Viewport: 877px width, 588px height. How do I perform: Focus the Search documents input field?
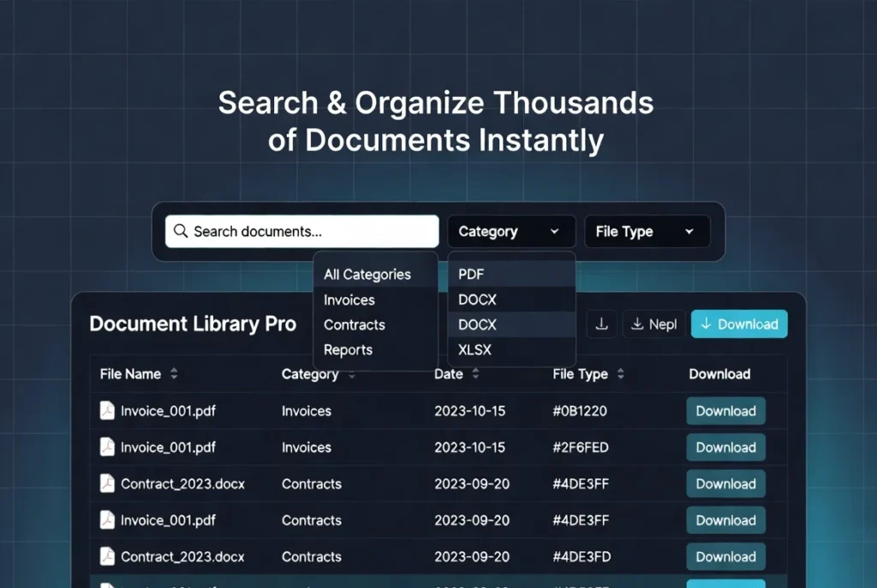pos(302,231)
